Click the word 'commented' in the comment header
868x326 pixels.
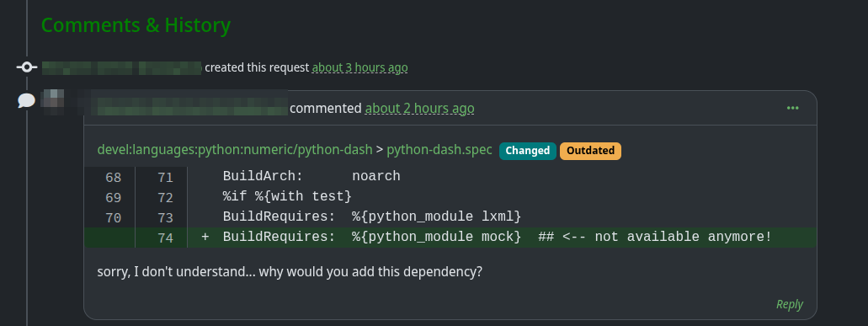tap(326, 108)
